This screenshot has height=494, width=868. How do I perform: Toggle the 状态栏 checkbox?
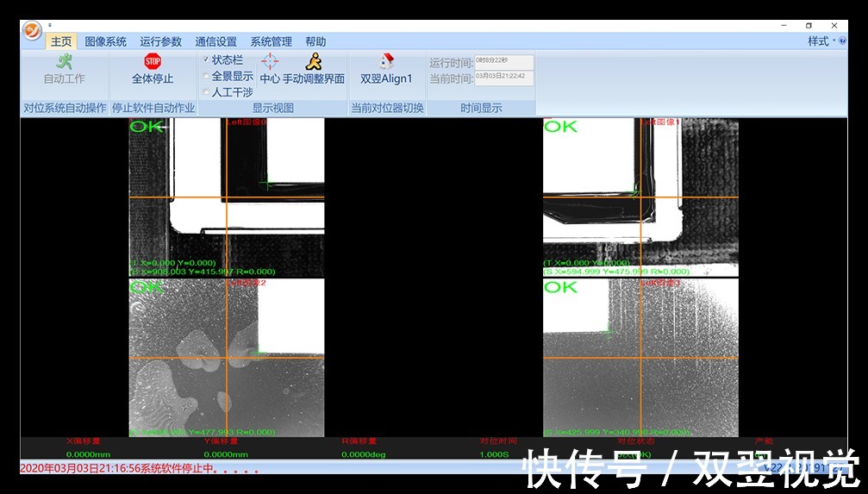pyautogui.click(x=206, y=59)
